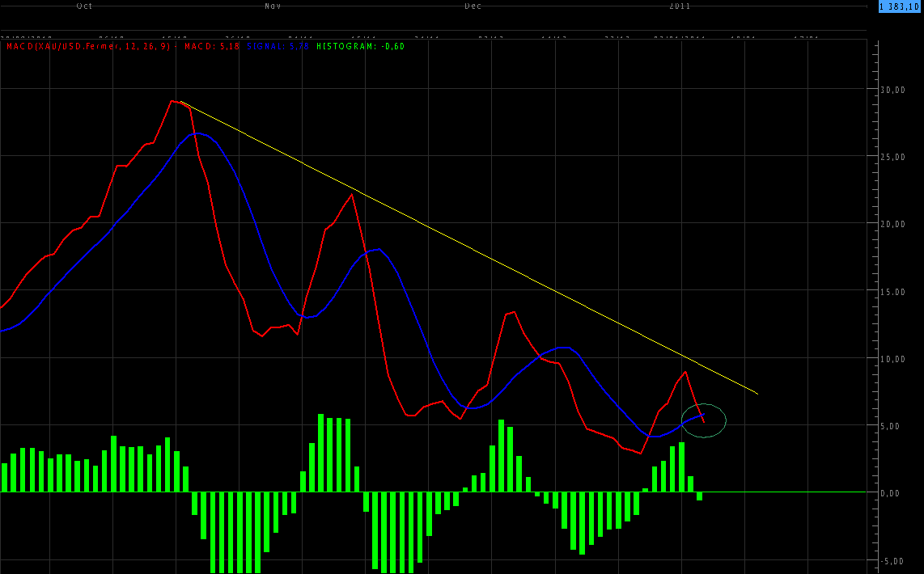This screenshot has width=924, height=574.
Task: Click the 10,00 value on the price axis
Action: pos(894,358)
